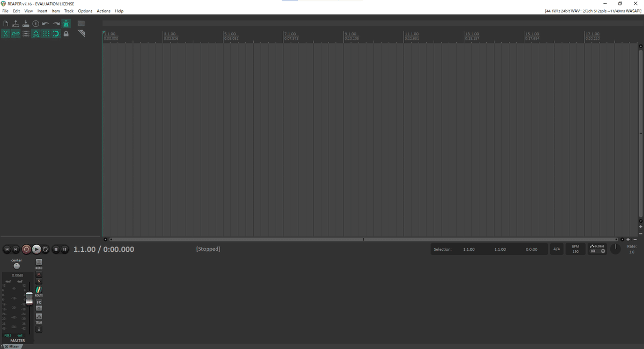
Task: Click the master volume fader
Action: (30, 298)
